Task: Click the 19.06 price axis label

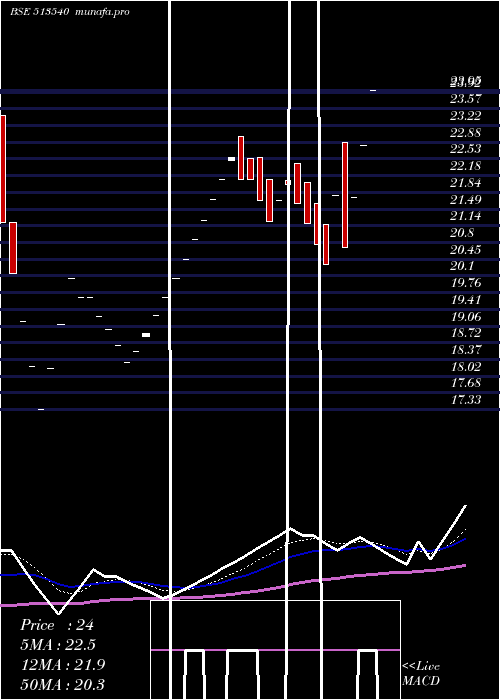Action: coord(465,317)
